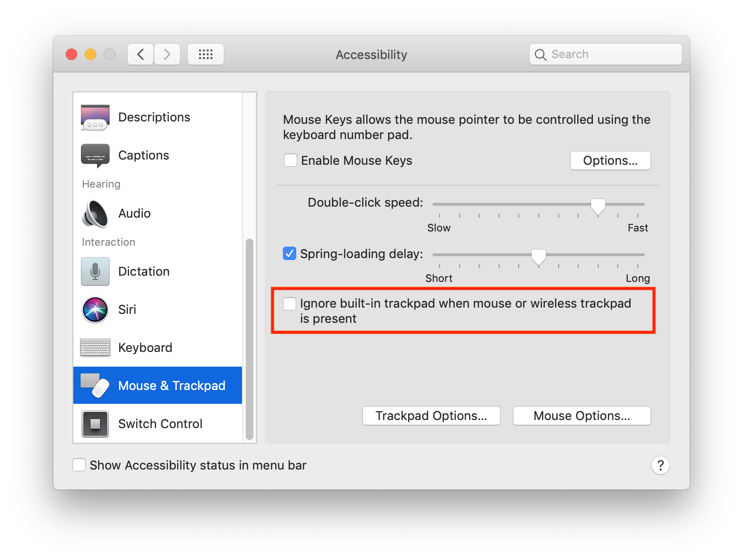The height and width of the screenshot is (560, 743).
Task: Click the Mouse Options... button
Action: [582, 416]
